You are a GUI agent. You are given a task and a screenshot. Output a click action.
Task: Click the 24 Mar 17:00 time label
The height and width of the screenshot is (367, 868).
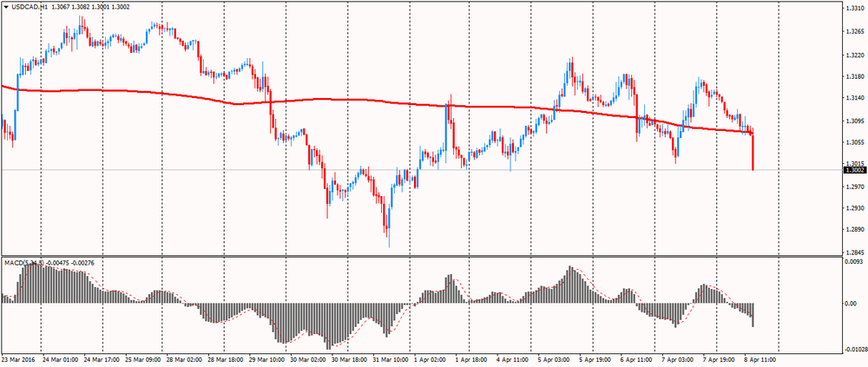(102, 358)
